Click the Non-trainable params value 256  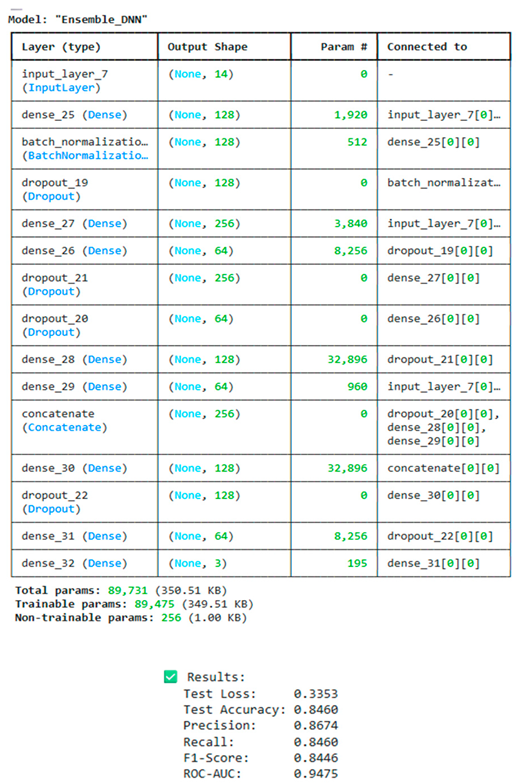pyautogui.click(x=171, y=618)
